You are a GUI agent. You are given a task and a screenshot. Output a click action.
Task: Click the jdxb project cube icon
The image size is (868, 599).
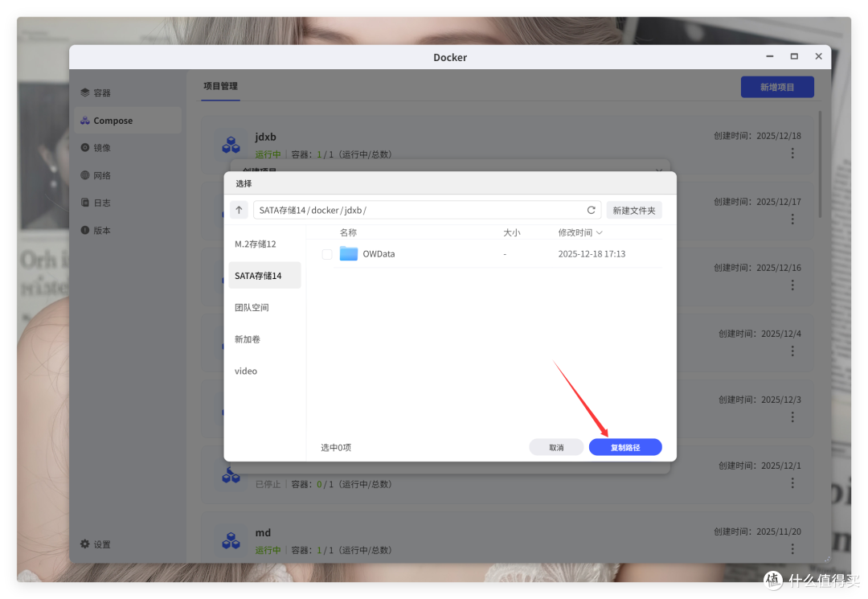click(231, 145)
